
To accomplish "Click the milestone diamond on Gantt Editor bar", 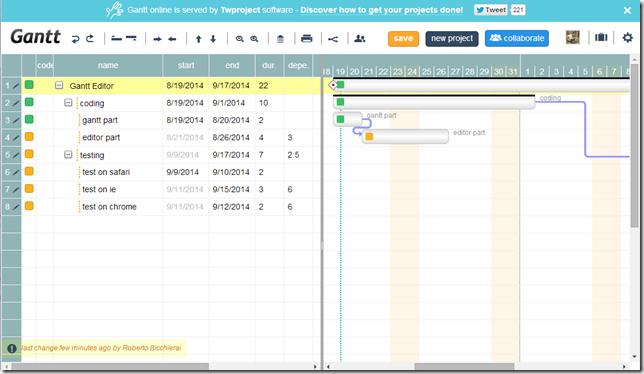I will pos(333,85).
